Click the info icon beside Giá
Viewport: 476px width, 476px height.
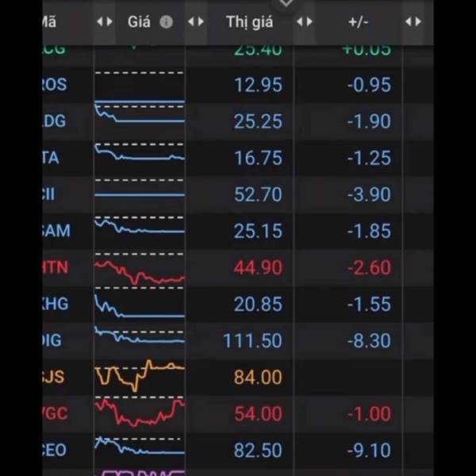166,22
